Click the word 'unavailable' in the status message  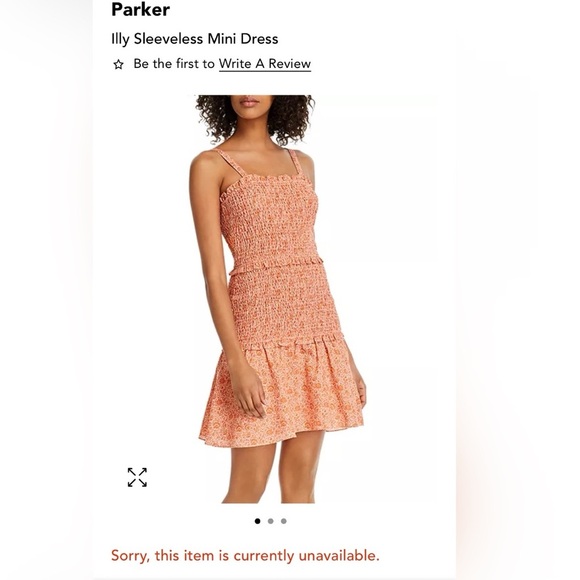tap(339, 556)
